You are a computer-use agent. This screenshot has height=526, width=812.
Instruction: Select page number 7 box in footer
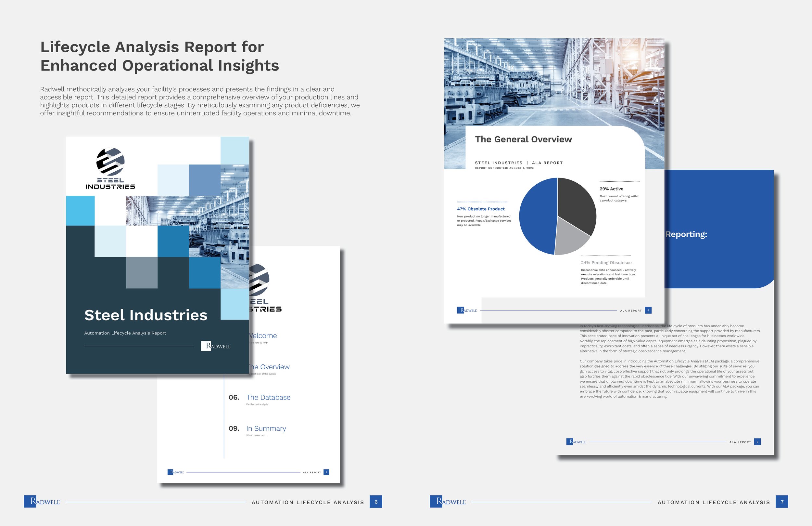[x=782, y=502]
